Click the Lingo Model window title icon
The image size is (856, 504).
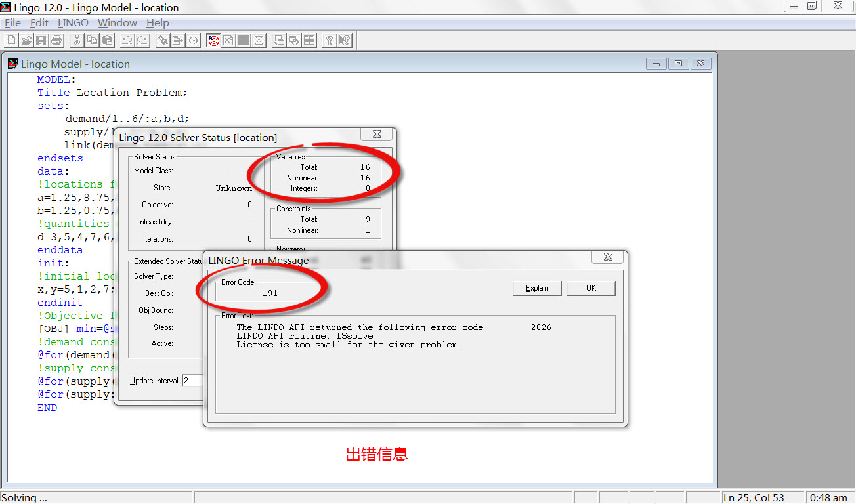(x=13, y=64)
